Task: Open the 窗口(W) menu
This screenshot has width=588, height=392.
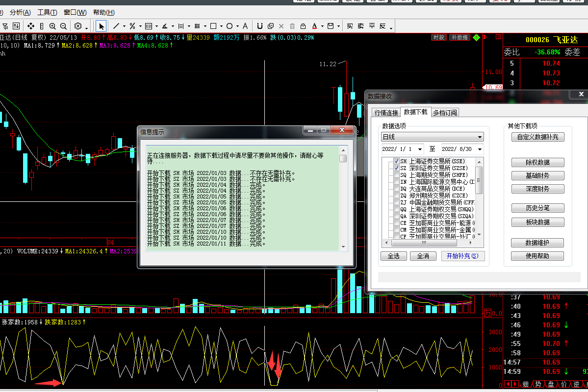Action: coord(75,12)
